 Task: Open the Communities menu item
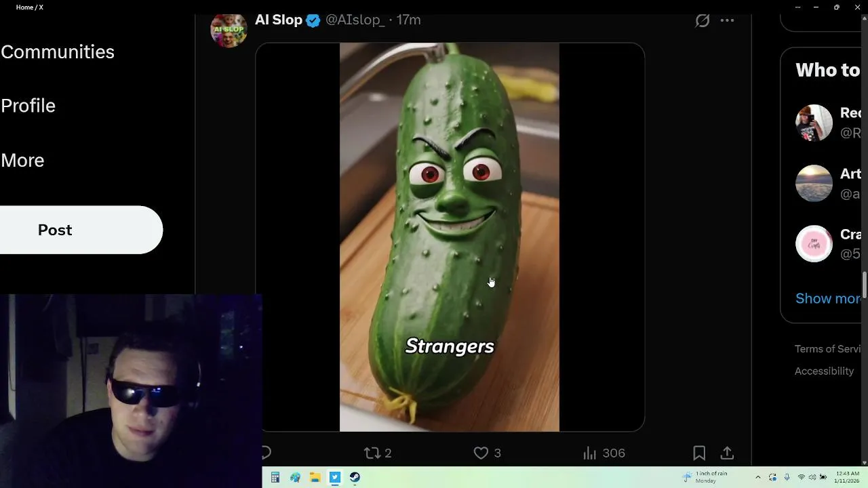(x=58, y=52)
